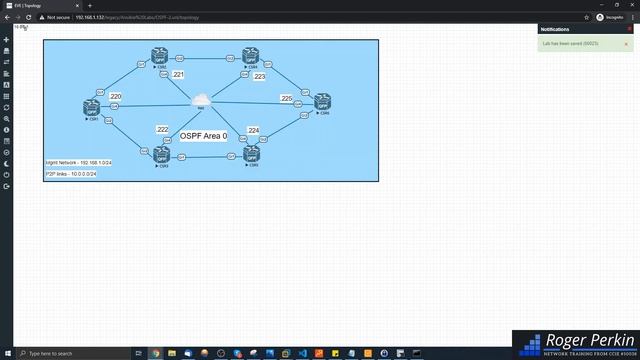Click the P2P links 10.0.0.0/24 label

(71, 174)
